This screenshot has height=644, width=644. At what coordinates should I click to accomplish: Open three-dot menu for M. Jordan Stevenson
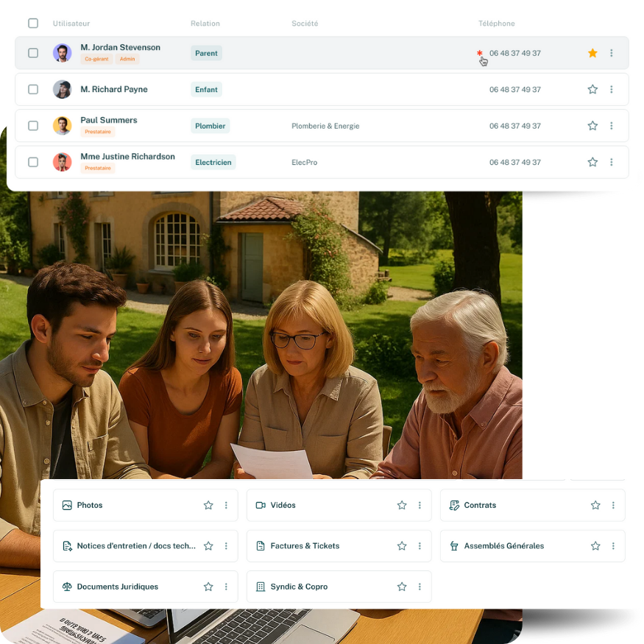(x=611, y=53)
